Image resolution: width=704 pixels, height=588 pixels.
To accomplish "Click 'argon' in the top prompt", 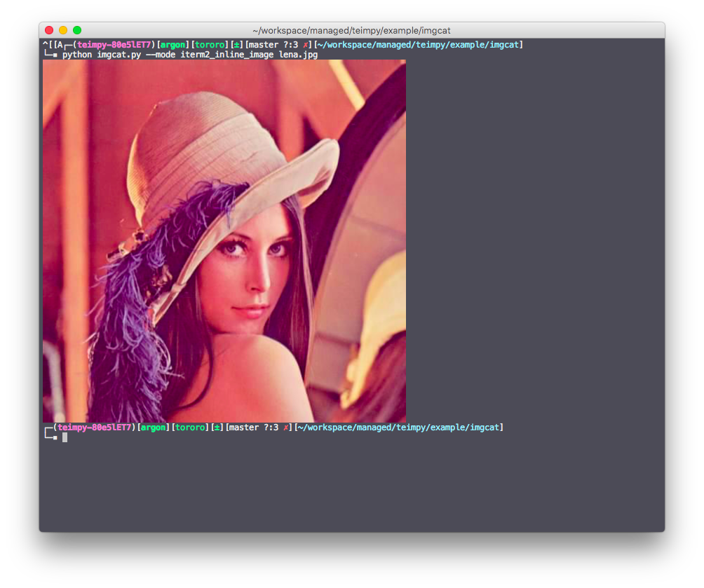I will coord(173,45).
